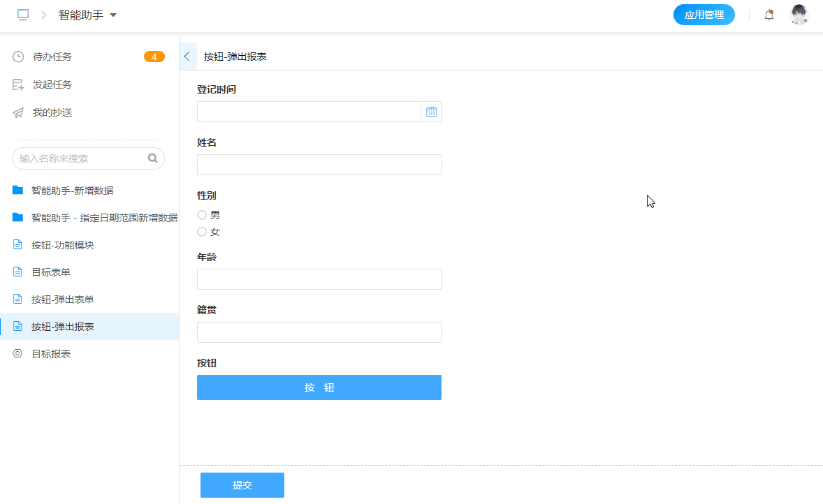Collapse sidebar with the back arrow

(187, 57)
